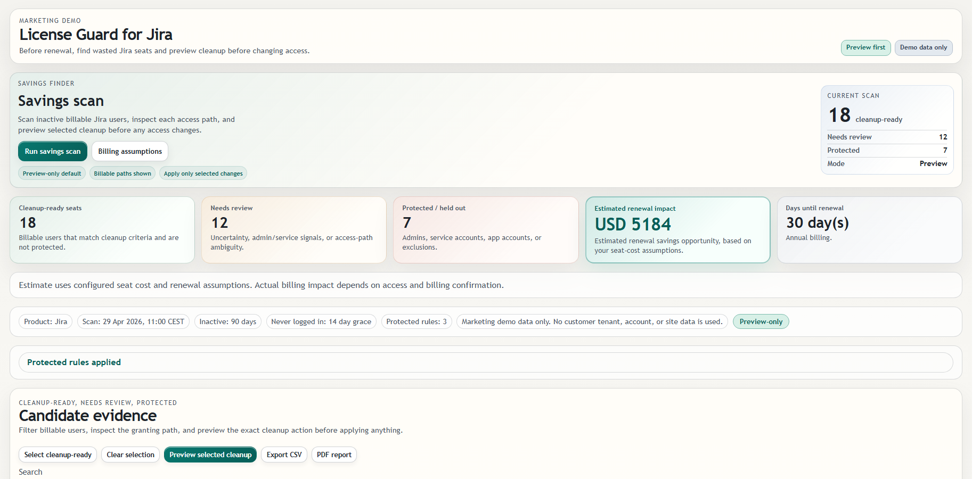Open the Billing assumptions panel
The height and width of the screenshot is (479, 980).
[x=129, y=151]
